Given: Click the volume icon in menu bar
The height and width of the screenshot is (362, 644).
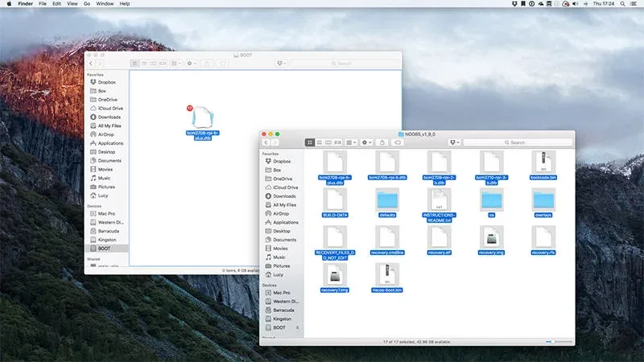Looking at the screenshot, I should pos(576,4).
